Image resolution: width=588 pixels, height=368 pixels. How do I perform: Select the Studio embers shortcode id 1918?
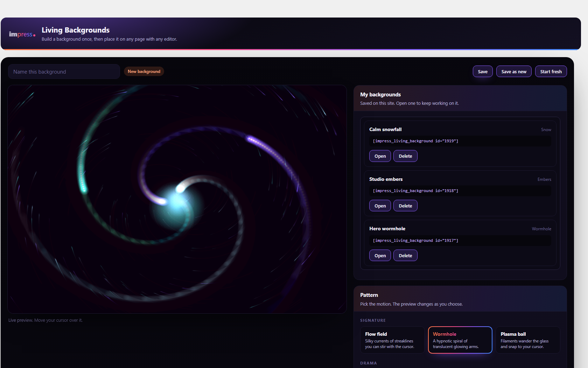460,191
